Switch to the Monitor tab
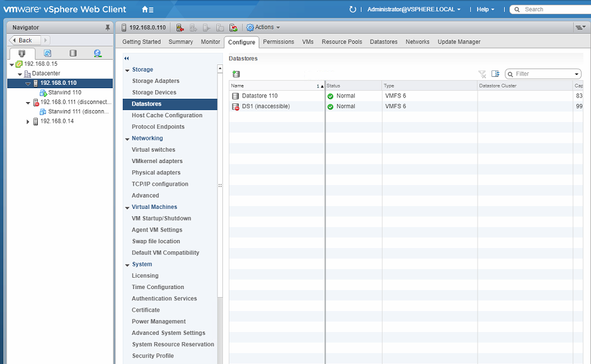Screen dimensions: 591x364 point(210,42)
